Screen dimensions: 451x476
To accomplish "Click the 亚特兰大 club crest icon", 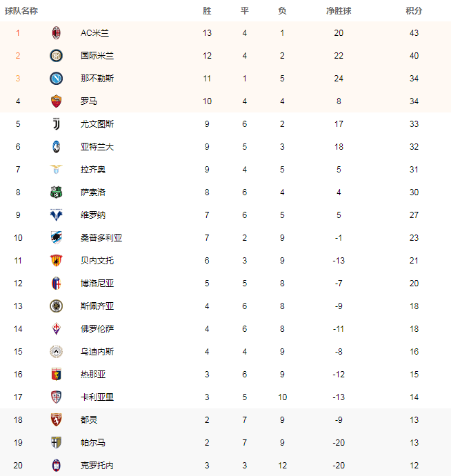I will [57, 147].
